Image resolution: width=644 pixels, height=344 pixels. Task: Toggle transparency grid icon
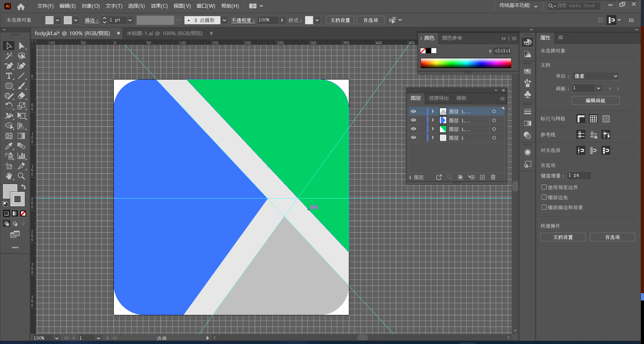tap(606, 119)
